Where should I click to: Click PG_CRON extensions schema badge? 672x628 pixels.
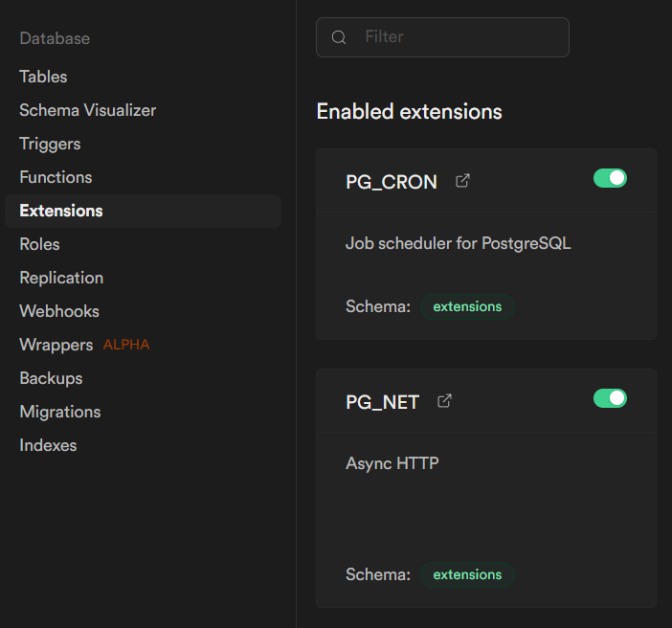point(467,307)
